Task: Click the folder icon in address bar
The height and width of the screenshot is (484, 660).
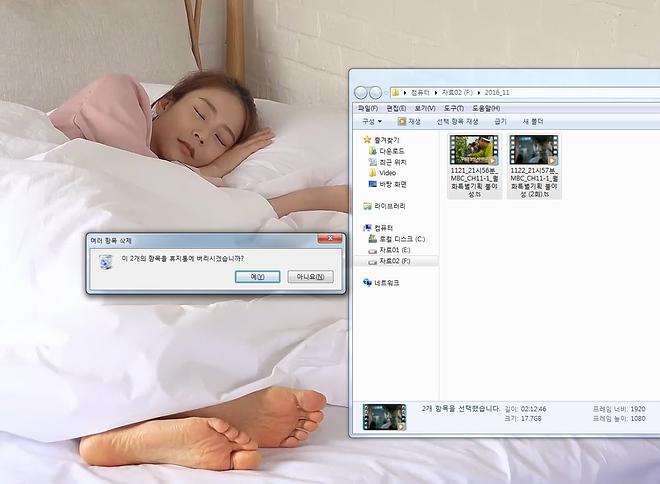Action: [395, 92]
